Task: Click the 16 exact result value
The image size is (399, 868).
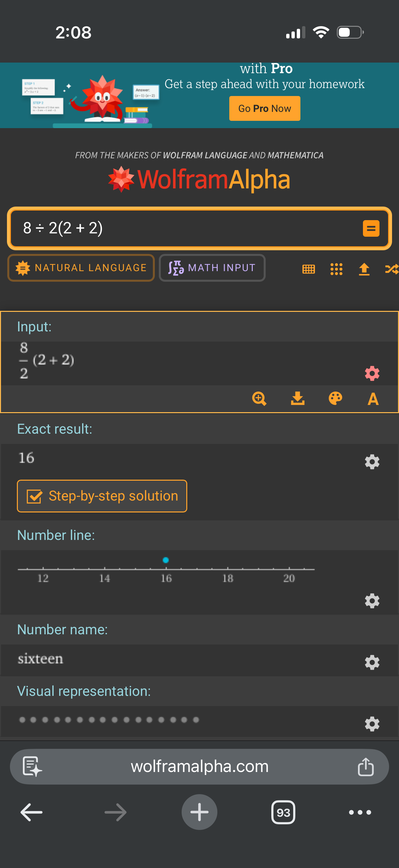Action: pos(26,458)
